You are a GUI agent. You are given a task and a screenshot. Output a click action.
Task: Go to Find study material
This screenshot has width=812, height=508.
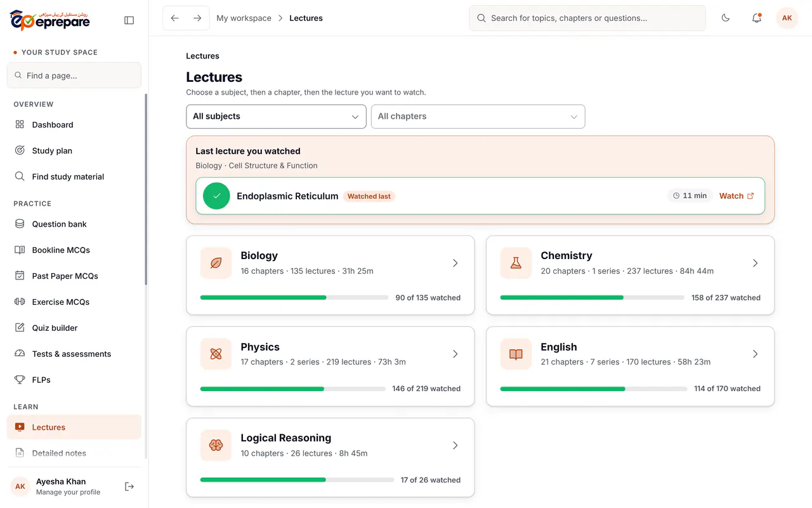(x=74, y=177)
